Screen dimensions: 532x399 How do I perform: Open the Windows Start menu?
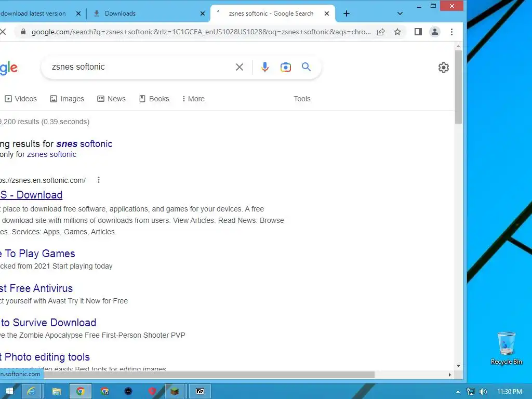click(9, 391)
